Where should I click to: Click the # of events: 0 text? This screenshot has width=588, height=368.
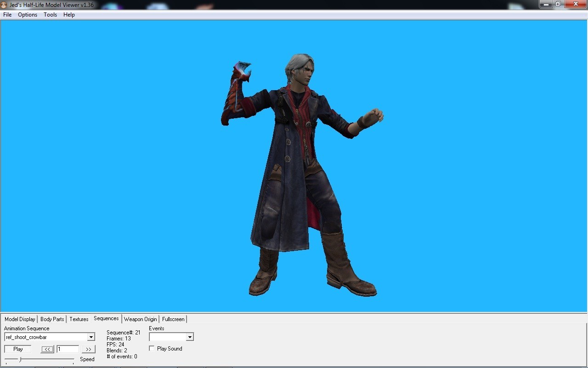122,356
